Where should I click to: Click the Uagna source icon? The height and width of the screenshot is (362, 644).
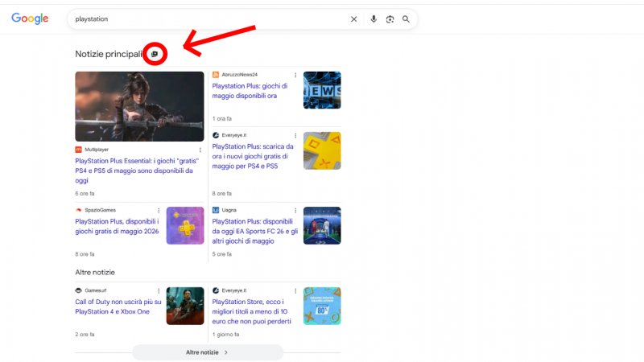[216, 210]
